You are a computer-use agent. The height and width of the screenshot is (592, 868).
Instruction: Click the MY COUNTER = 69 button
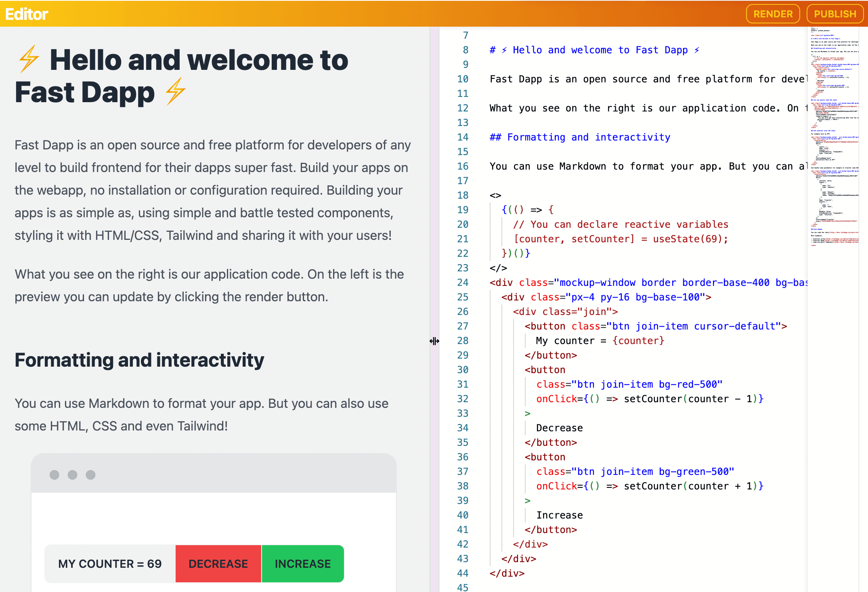click(x=110, y=564)
